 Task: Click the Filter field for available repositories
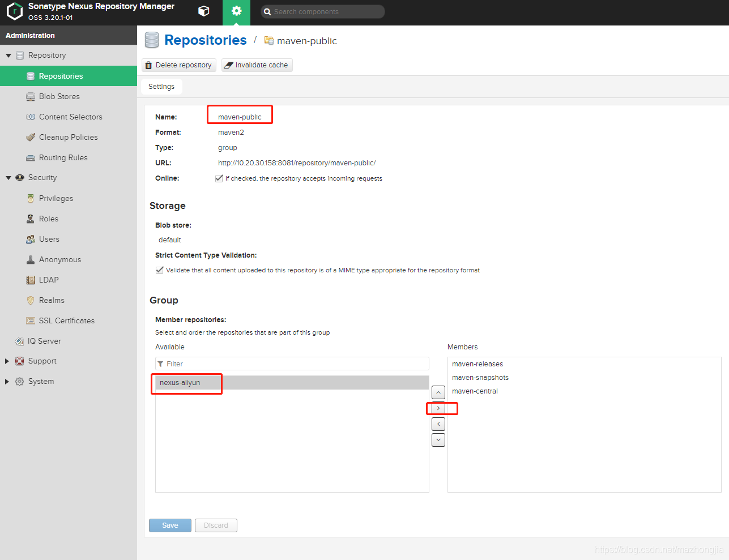pos(292,364)
